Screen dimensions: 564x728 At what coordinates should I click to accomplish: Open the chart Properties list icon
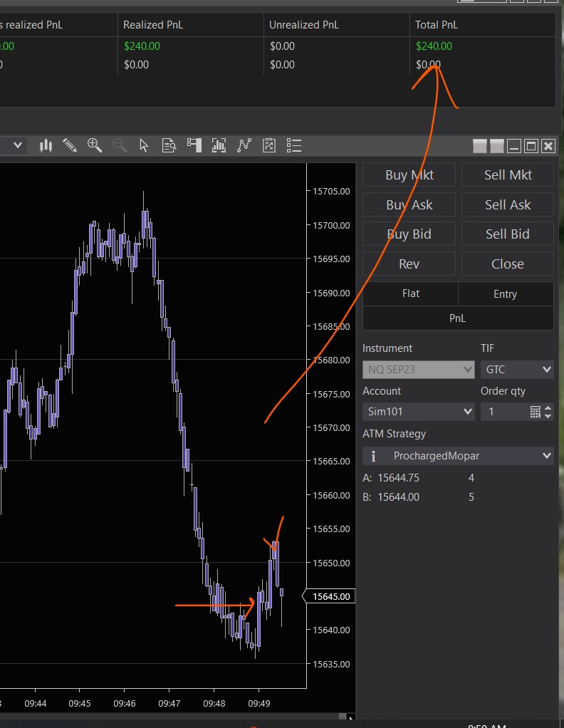coord(294,145)
